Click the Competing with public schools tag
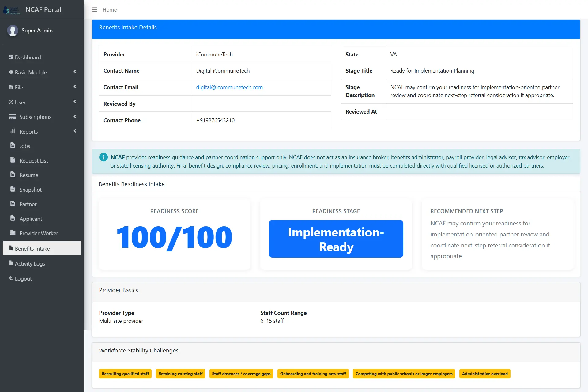This screenshot has width=588, height=392. point(404,374)
